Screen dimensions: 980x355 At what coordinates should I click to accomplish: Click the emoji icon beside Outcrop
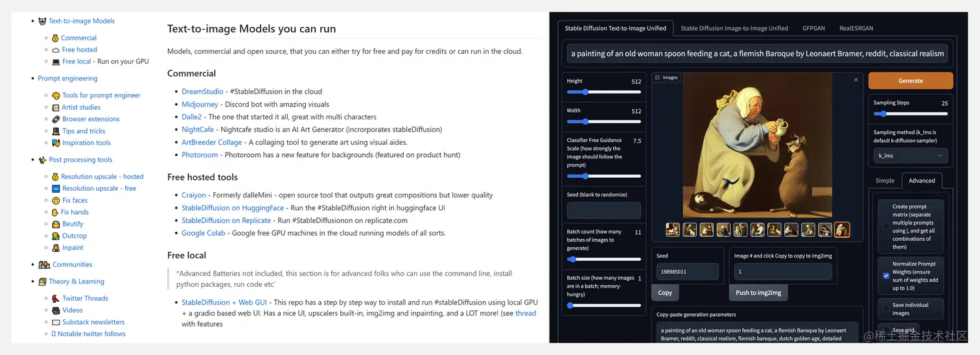(56, 236)
